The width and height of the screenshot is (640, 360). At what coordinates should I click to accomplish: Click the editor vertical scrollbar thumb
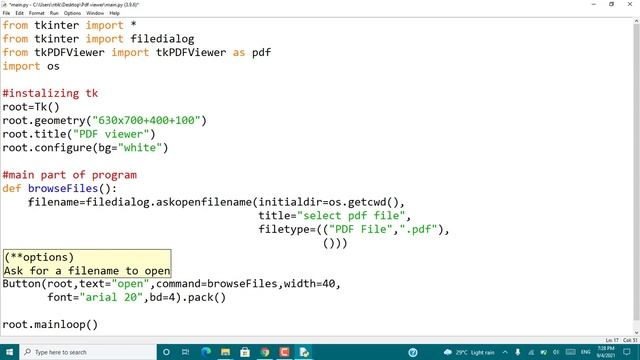[636, 171]
